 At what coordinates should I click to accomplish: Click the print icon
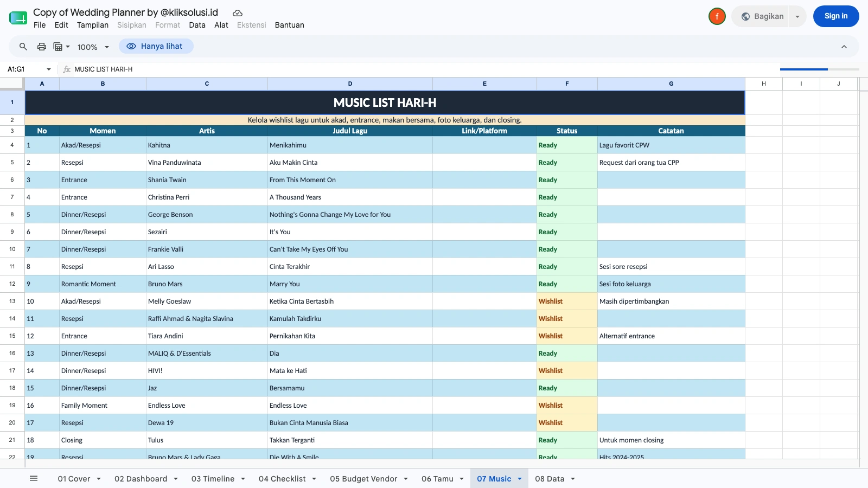coord(42,47)
